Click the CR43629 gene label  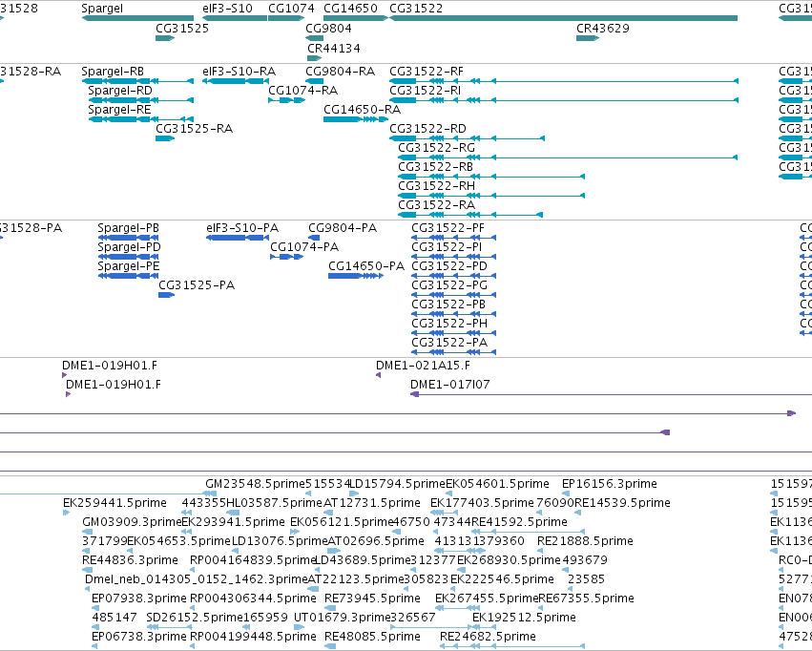click(x=603, y=29)
